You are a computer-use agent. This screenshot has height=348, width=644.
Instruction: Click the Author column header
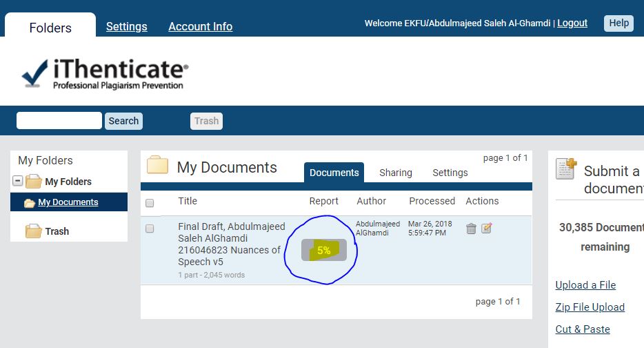371,201
